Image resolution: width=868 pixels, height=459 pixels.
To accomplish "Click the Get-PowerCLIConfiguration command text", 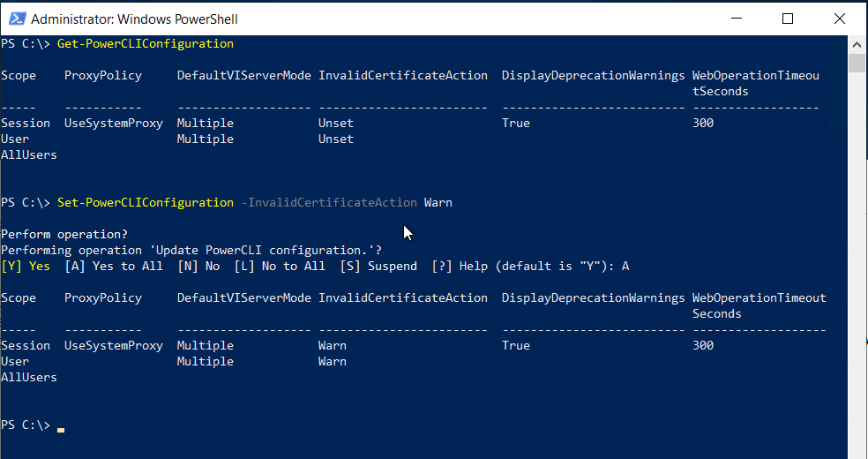I will [146, 43].
